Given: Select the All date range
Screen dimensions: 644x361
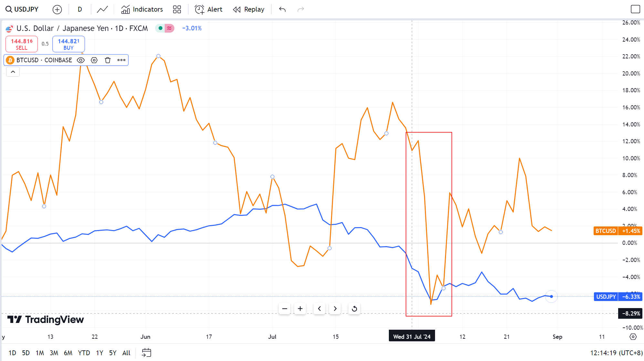Looking at the screenshot, I should click(126, 353).
